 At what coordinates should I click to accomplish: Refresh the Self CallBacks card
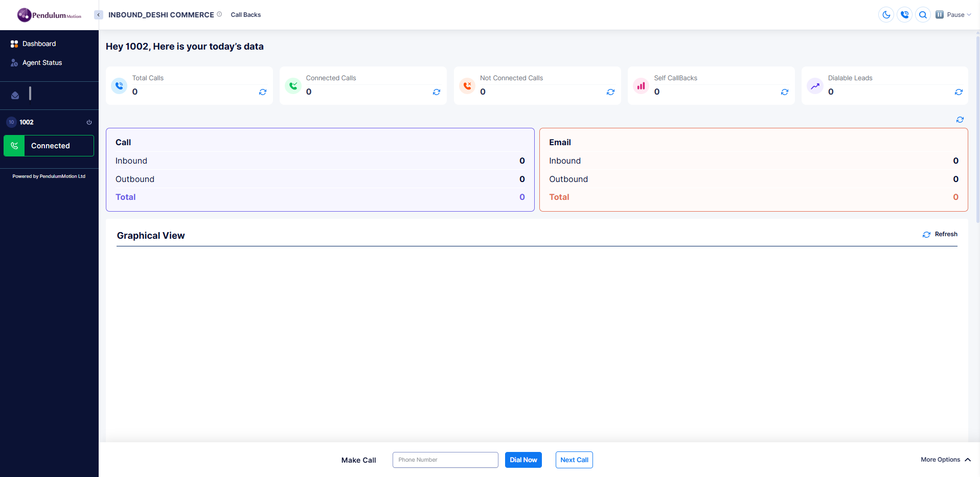[x=785, y=92]
